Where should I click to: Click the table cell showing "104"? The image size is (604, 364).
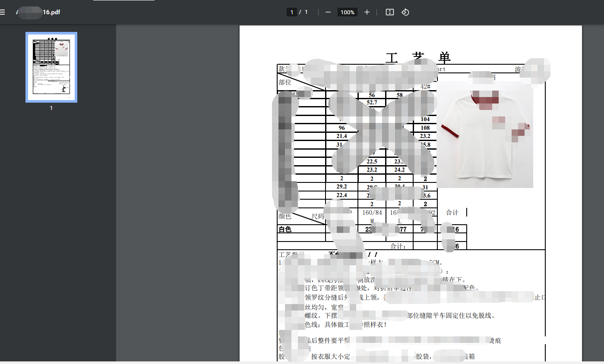425,119
